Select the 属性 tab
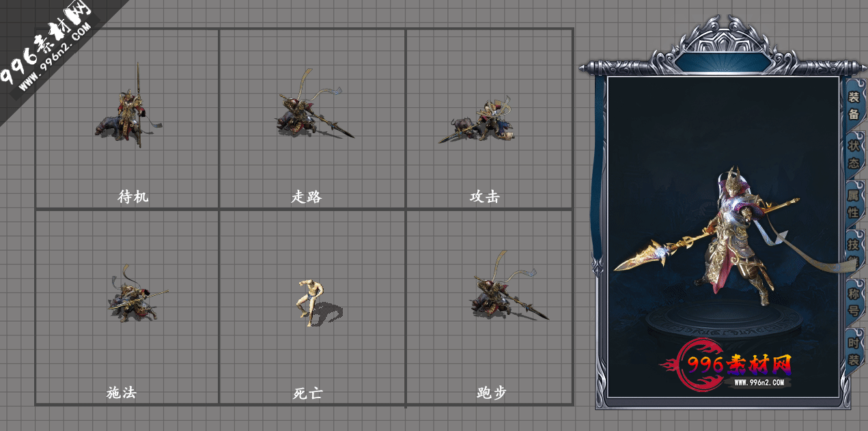The width and height of the screenshot is (868, 431). click(854, 204)
